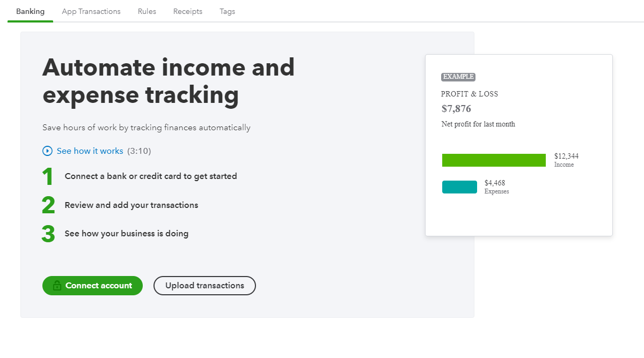Image resolution: width=644 pixels, height=358 pixels.
Task: Click the Automate income and expense tracking headline
Action: 169,81
